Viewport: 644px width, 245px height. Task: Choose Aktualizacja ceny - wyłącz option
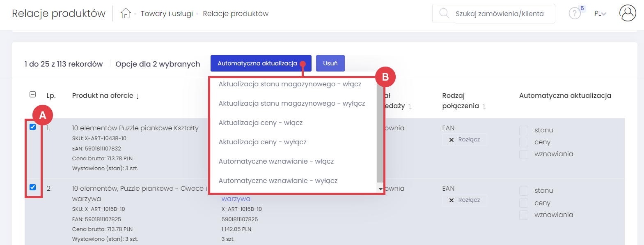(x=262, y=142)
